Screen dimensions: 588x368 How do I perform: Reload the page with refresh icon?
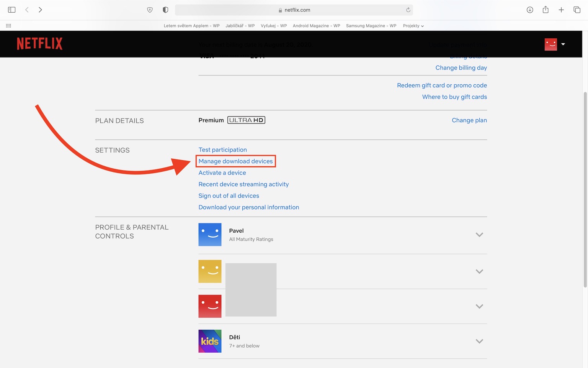(408, 10)
